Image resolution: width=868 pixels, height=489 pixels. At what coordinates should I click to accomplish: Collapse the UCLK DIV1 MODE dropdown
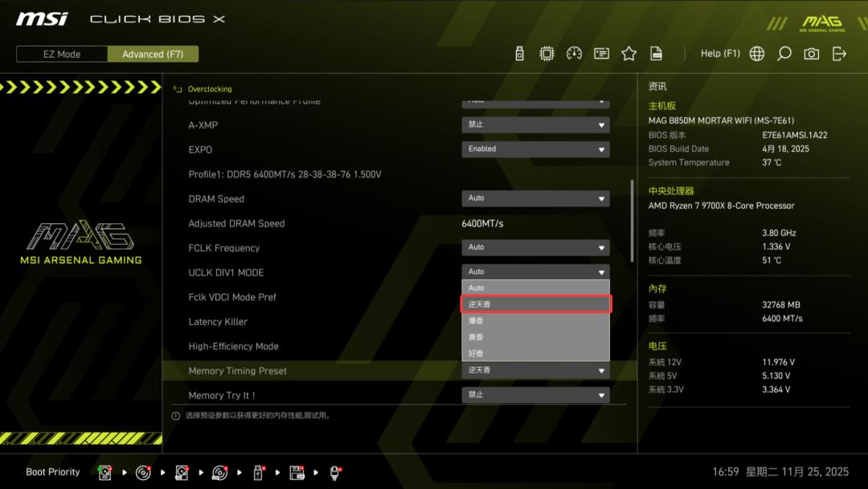(535, 271)
